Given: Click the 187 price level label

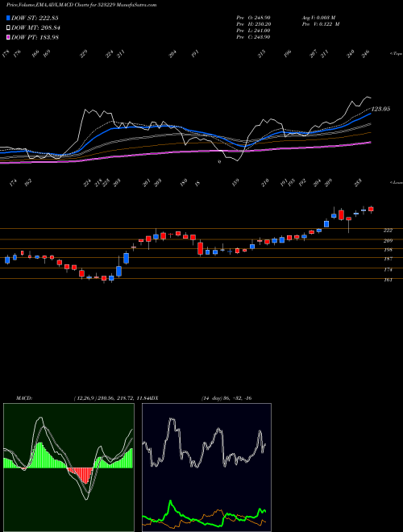Looking at the screenshot, I should pos(388,259).
